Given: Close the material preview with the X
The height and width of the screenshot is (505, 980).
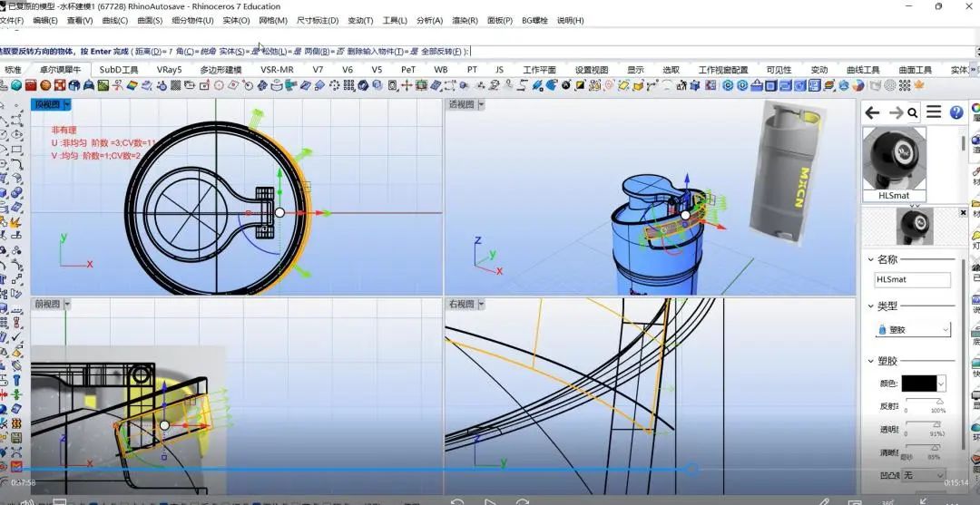Looking at the screenshot, I should click(x=964, y=213).
